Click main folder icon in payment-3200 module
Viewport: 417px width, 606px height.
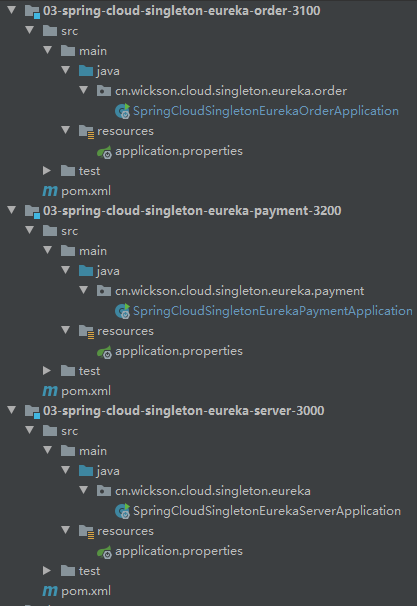[68, 251]
